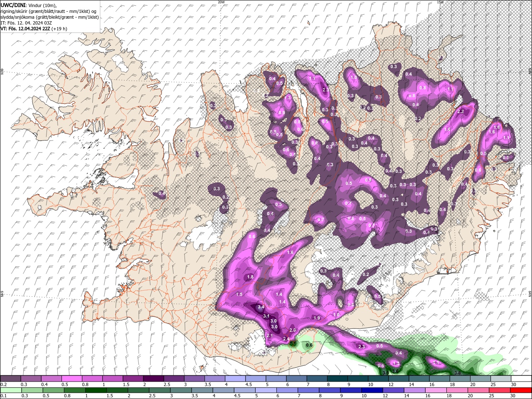
Task: Click the 1.9 snowfall value label
Action: (316, 318)
